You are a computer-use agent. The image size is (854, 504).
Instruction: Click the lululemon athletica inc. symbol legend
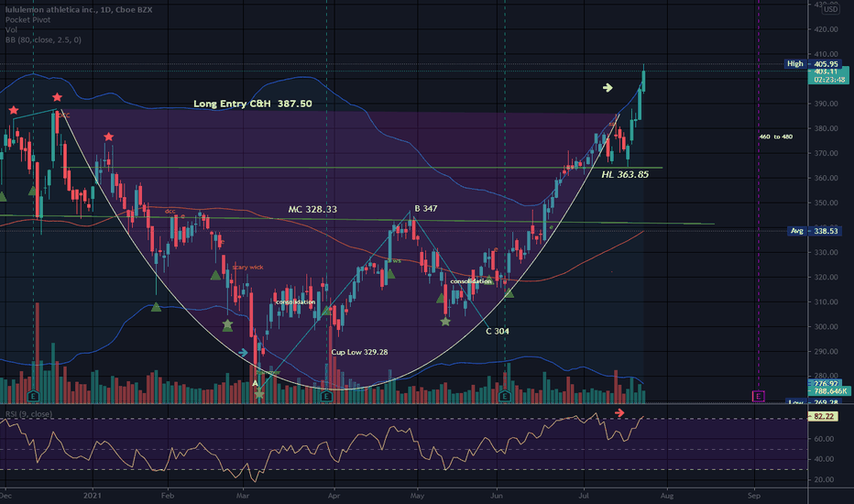click(79, 10)
